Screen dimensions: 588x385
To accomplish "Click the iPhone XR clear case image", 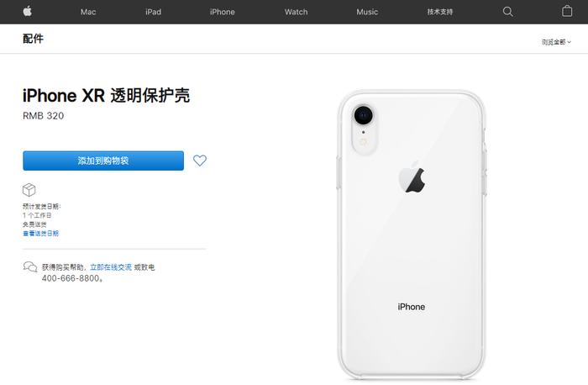I will pyautogui.click(x=412, y=235).
